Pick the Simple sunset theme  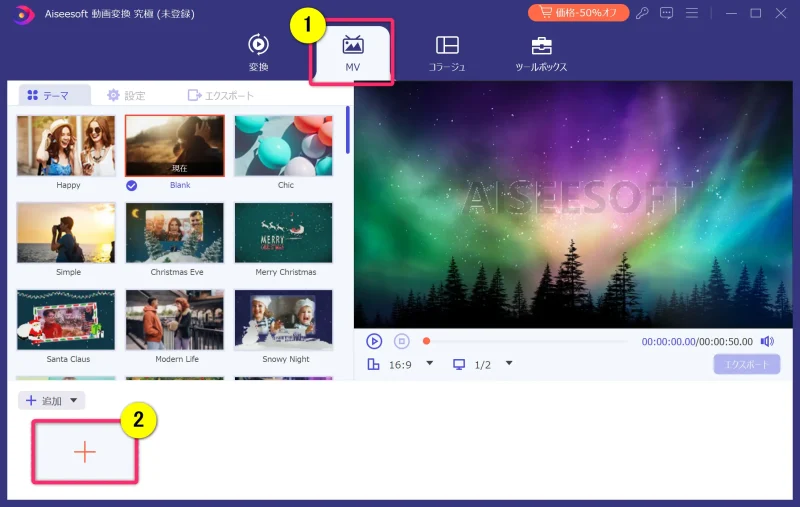click(66, 233)
